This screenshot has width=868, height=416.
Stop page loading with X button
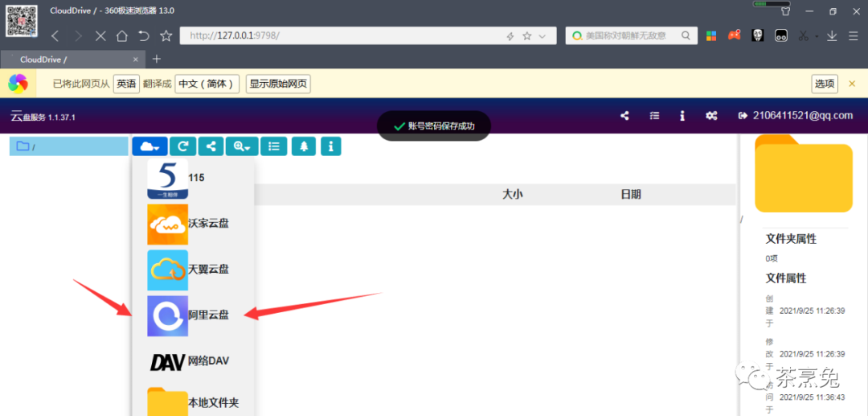click(100, 36)
